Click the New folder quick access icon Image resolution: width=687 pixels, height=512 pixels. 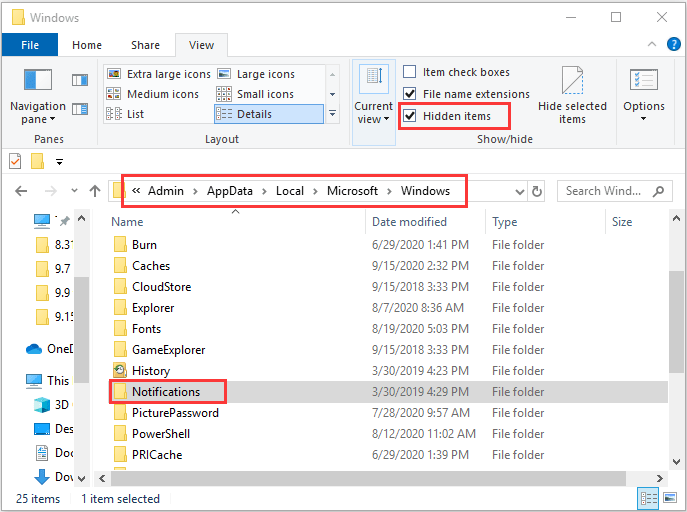[37, 162]
